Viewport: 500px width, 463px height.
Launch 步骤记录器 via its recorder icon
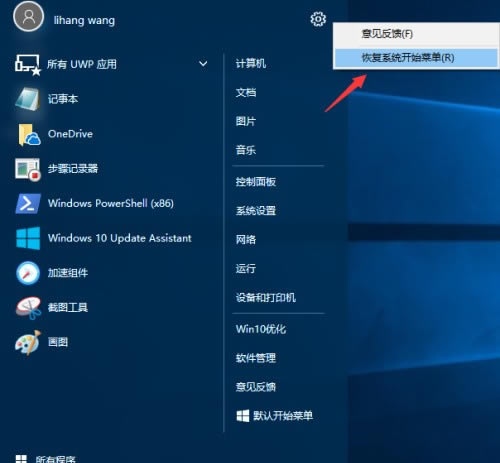[x=28, y=169]
